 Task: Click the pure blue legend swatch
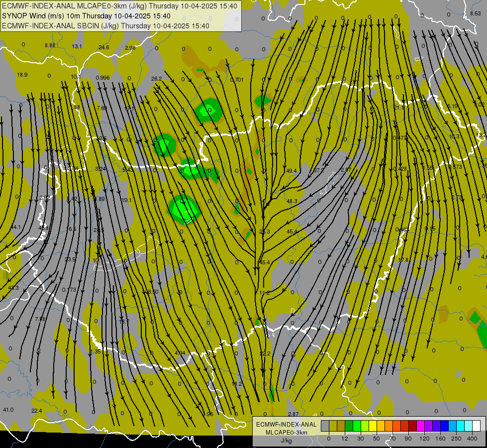pyautogui.click(x=444, y=426)
